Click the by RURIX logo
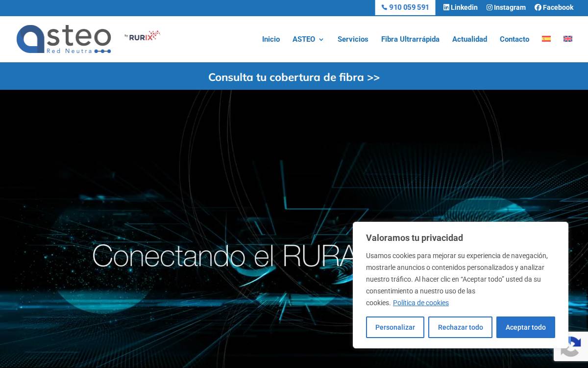588x368 pixels. coord(142,35)
